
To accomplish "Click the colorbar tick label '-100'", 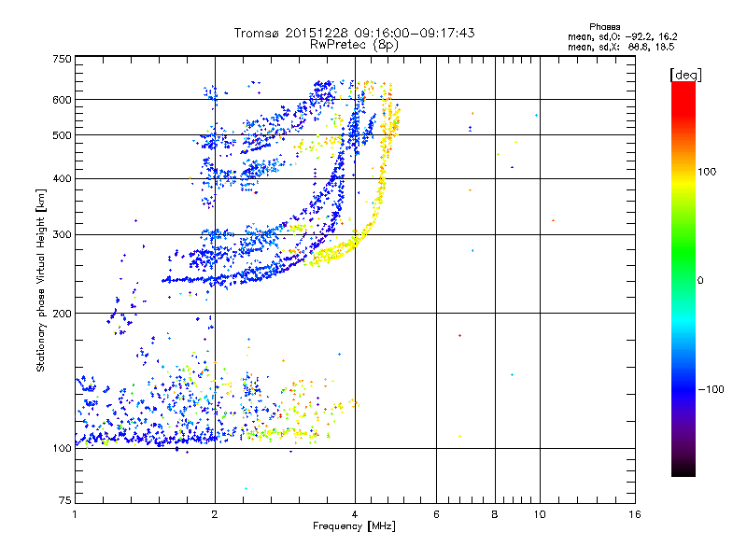I will [711, 389].
